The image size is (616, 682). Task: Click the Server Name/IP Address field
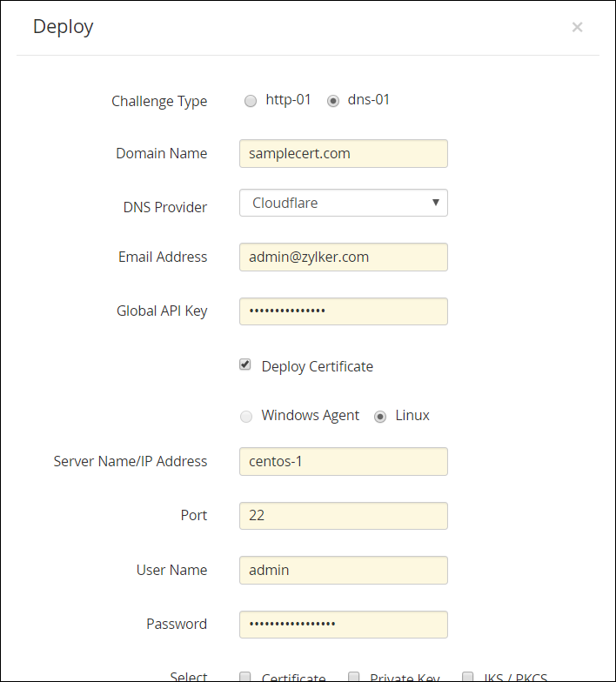[x=343, y=461]
